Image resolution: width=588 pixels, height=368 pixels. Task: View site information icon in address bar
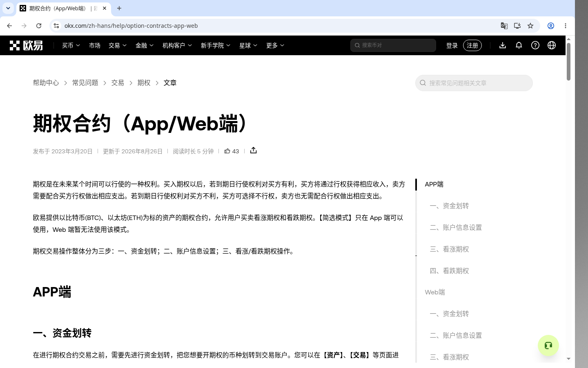(56, 26)
